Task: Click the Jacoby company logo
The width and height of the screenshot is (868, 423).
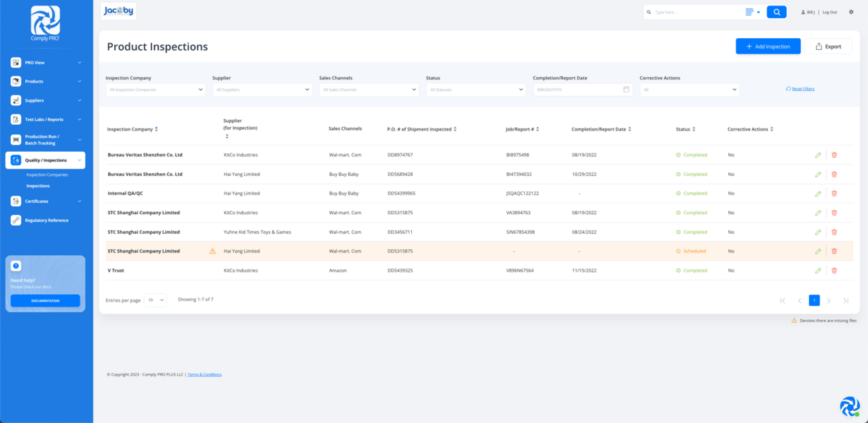Action: tap(118, 11)
